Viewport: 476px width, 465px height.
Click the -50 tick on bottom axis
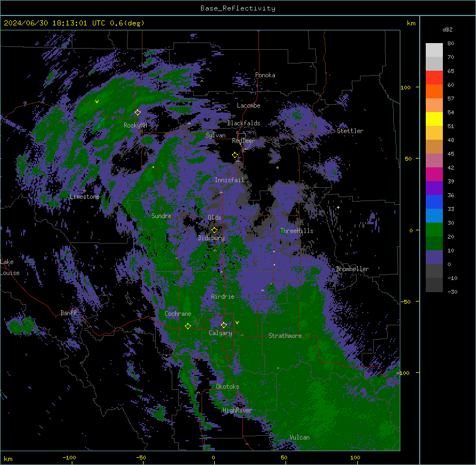pos(141,457)
